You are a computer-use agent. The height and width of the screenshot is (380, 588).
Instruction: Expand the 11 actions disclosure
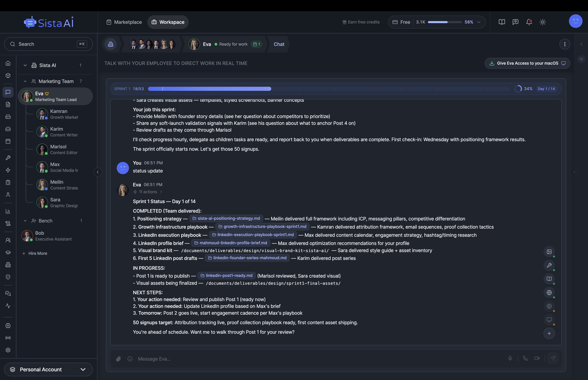click(148, 192)
